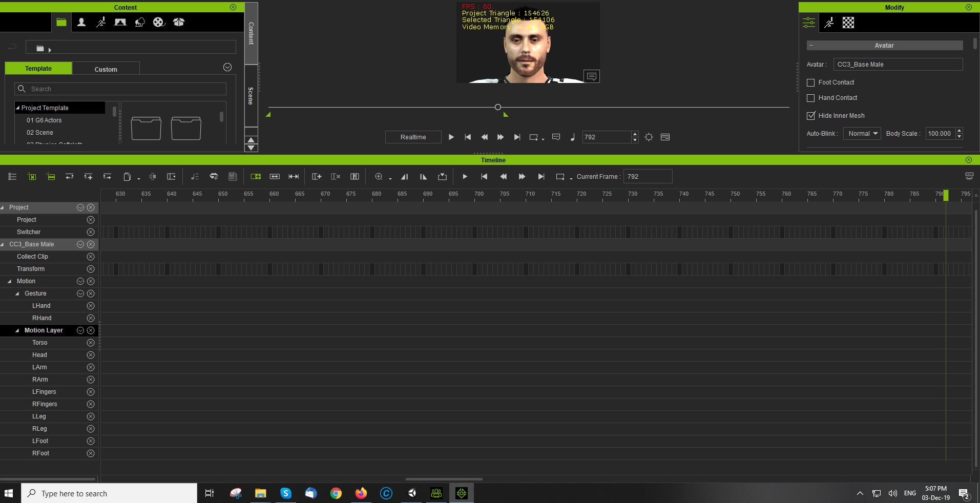The width and height of the screenshot is (980, 503).
Task: Close the Transform track X icon
Action: (x=91, y=269)
